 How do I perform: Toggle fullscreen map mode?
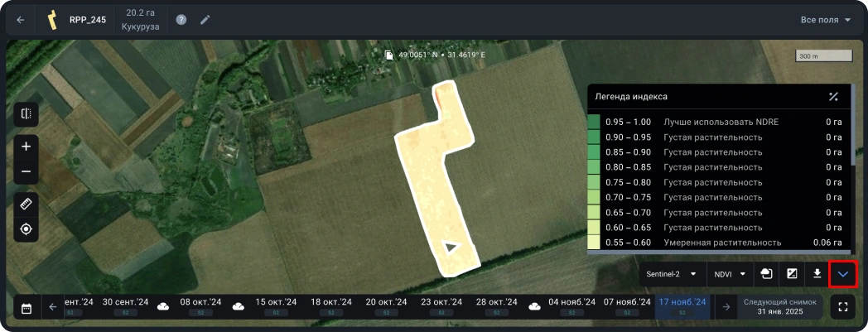point(843,307)
